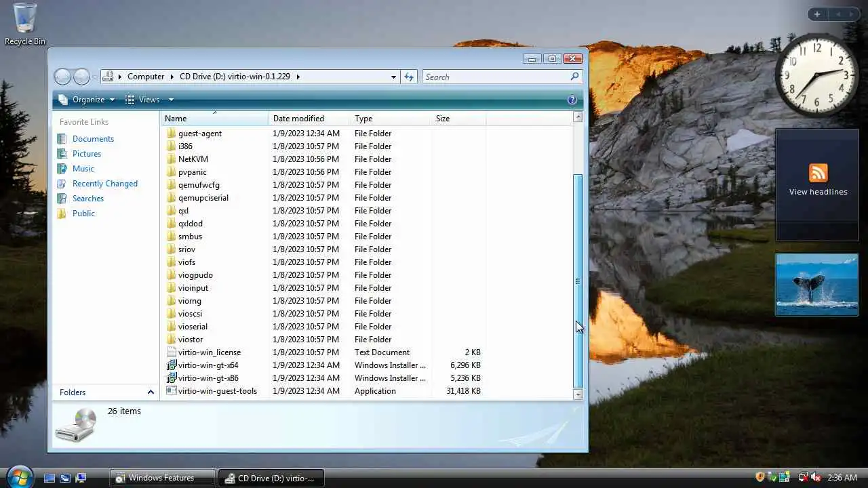Image resolution: width=868 pixels, height=488 pixels.
Task: Click Switch between windows quick launch icon
Action: [64, 478]
